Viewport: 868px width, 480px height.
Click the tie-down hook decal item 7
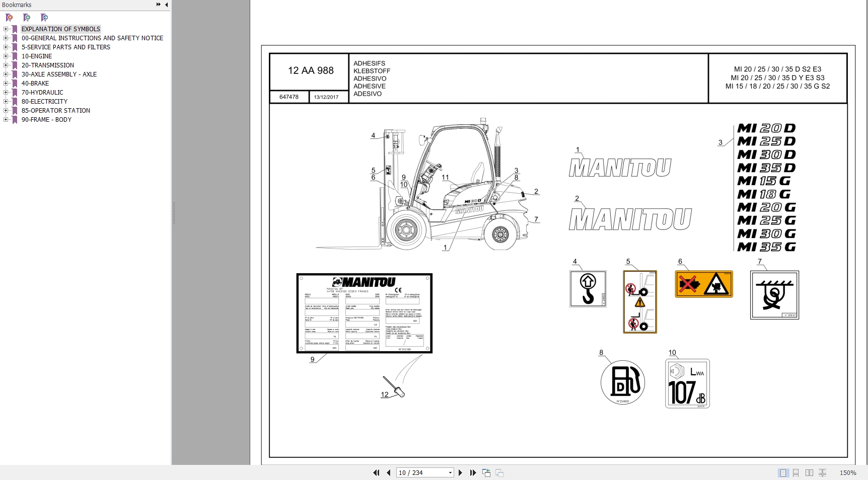pyautogui.click(x=774, y=295)
